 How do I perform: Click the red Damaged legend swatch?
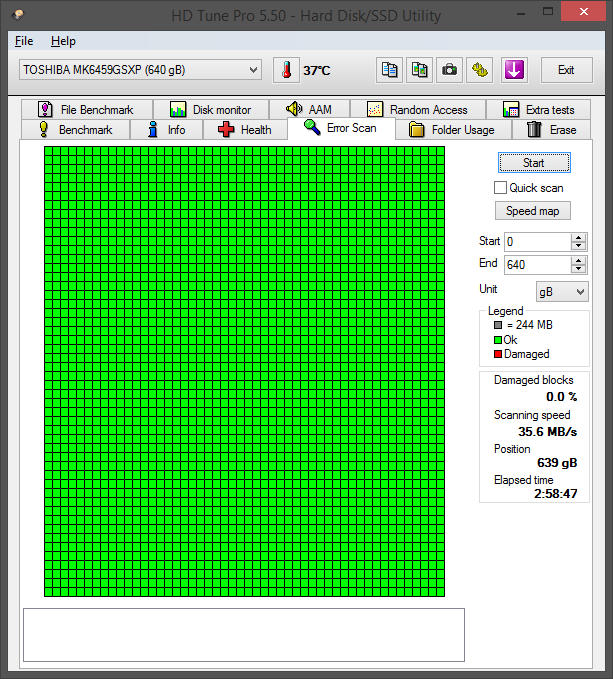(x=498, y=354)
